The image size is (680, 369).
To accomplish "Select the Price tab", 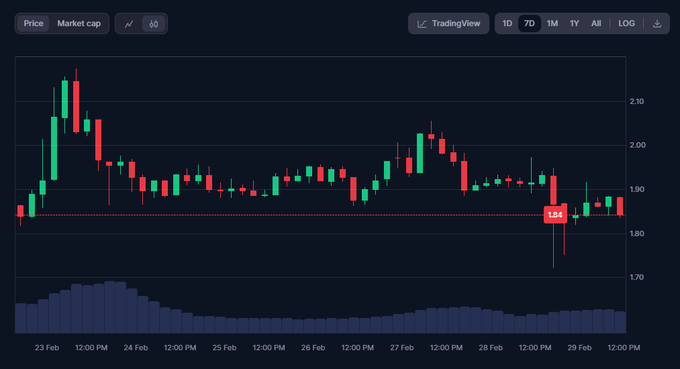I will [33, 23].
